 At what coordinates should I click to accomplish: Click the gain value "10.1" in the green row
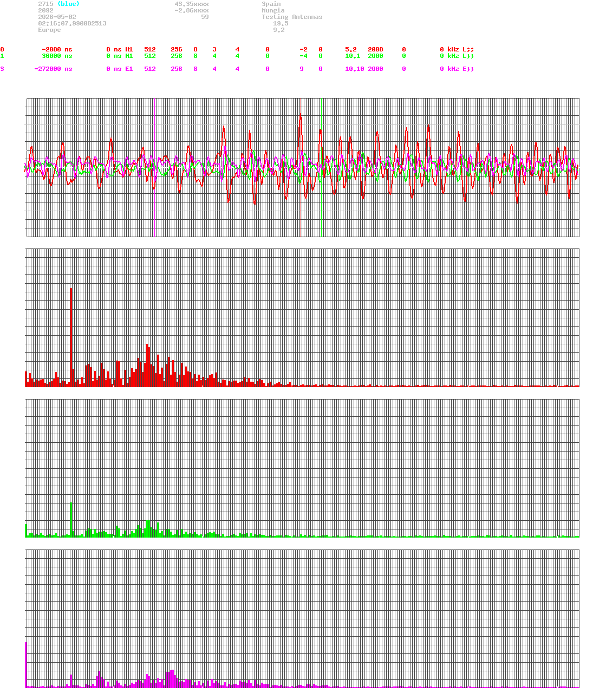(353, 56)
